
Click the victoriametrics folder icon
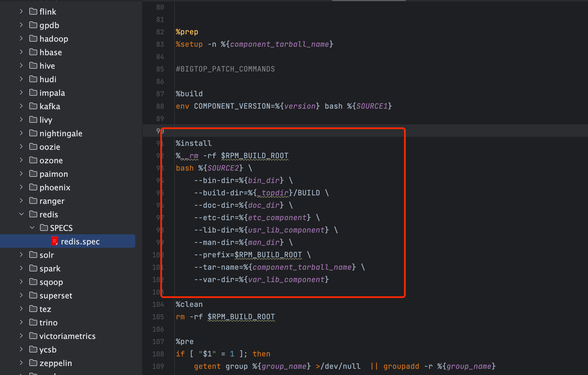[33, 336]
